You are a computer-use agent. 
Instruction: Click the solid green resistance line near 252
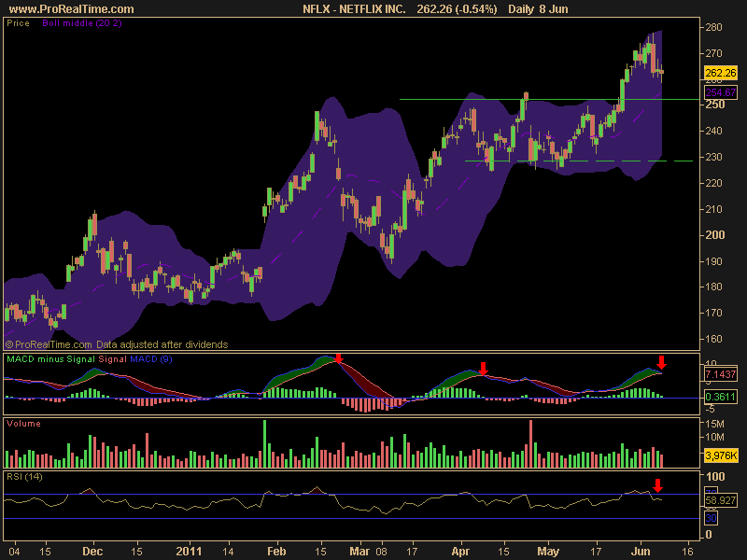[549, 100]
